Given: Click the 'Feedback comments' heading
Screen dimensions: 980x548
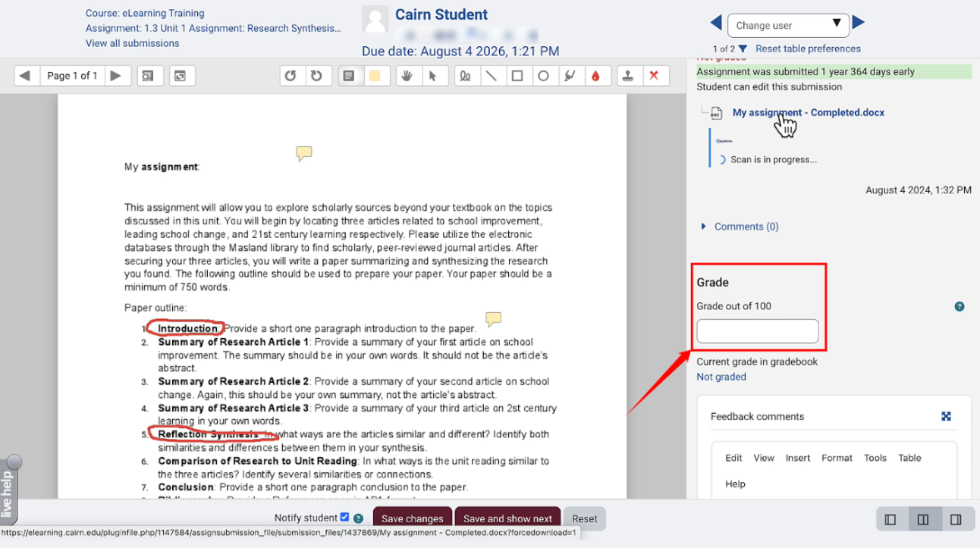Looking at the screenshot, I should (757, 416).
